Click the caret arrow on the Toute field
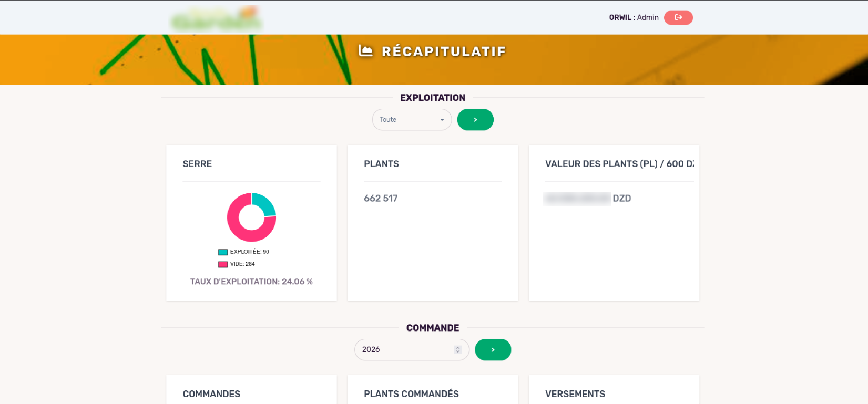868x404 pixels. [442, 119]
